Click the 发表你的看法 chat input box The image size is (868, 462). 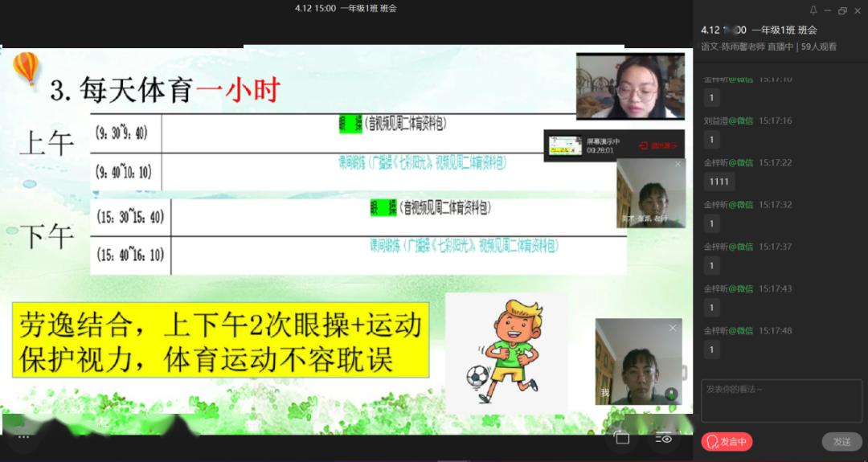click(x=780, y=400)
